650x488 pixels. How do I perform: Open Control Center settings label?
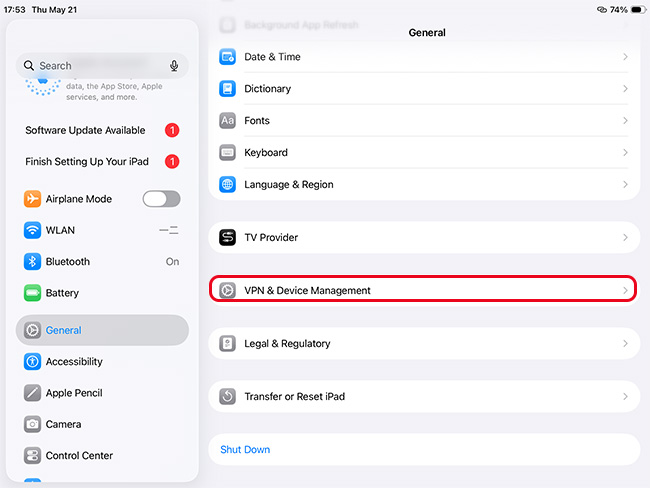click(79, 456)
